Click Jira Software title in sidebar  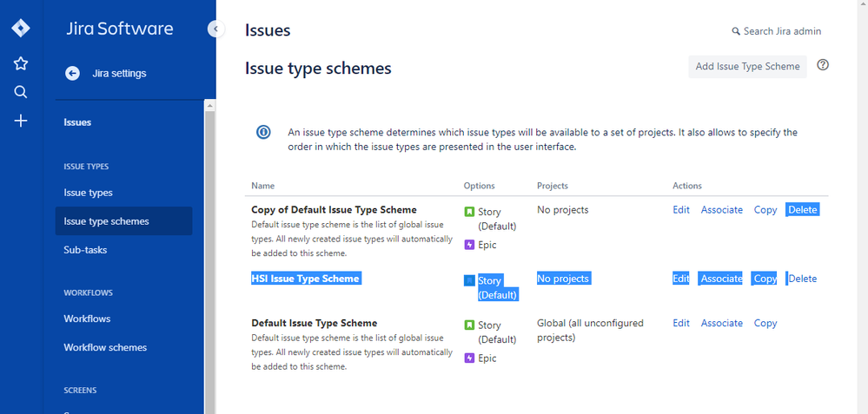(120, 29)
